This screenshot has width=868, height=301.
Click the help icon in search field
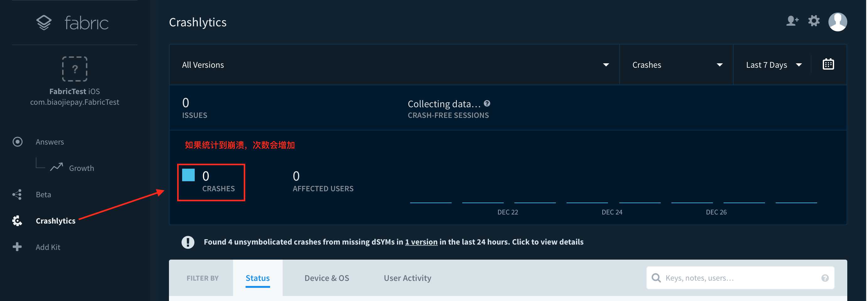[x=825, y=278]
